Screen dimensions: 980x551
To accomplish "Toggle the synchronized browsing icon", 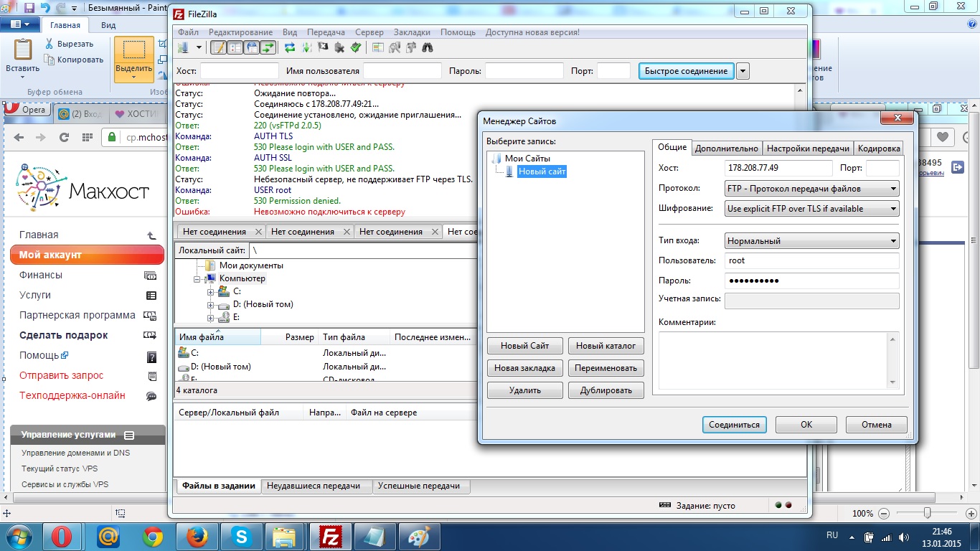I will tap(411, 48).
